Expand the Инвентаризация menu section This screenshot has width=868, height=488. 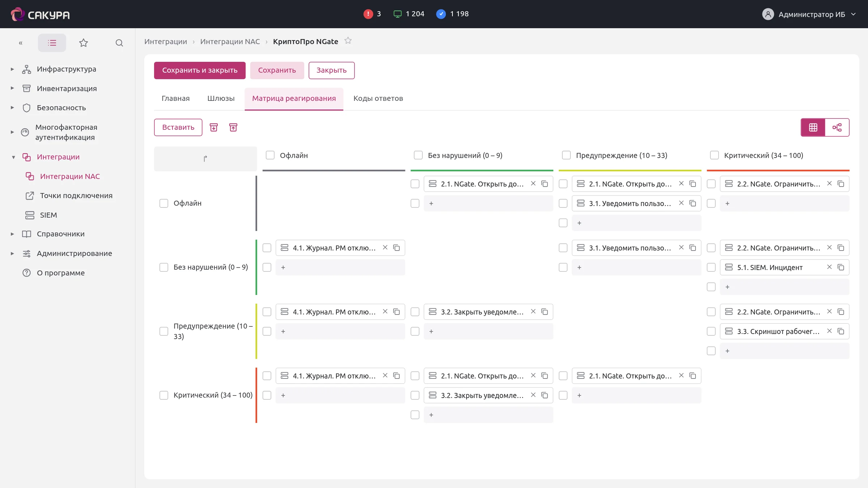point(12,88)
